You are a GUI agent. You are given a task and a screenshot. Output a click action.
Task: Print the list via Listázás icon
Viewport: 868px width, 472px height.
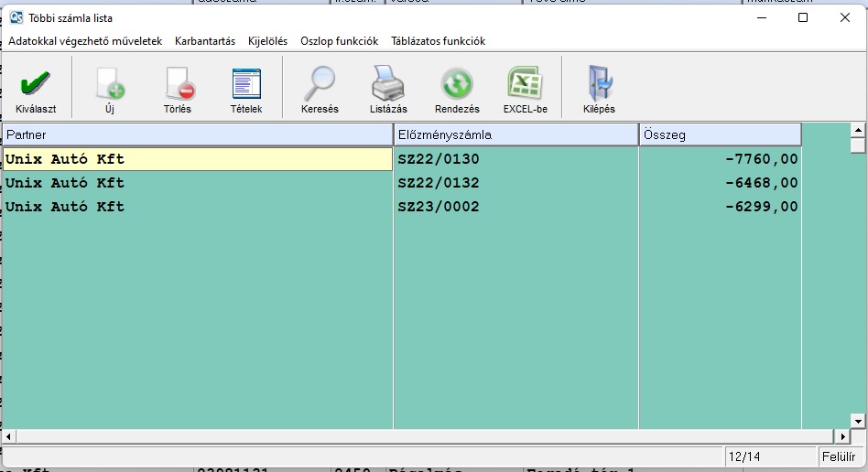(x=388, y=86)
